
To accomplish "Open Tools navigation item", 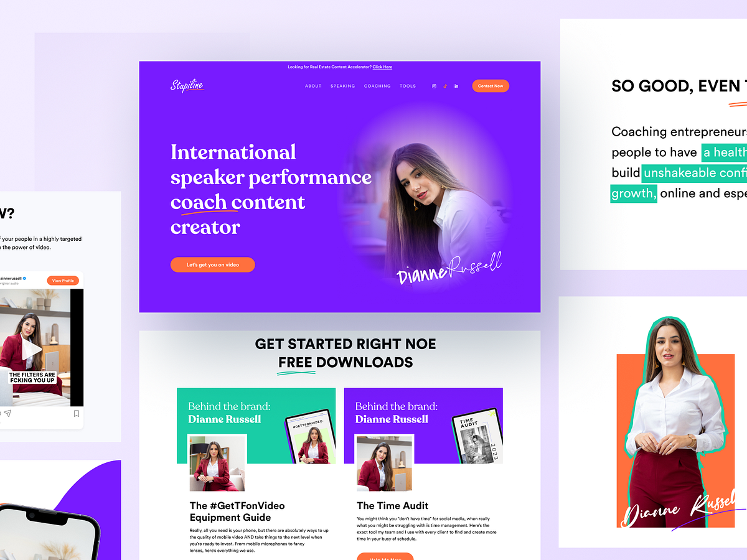I will (x=408, y=86).
